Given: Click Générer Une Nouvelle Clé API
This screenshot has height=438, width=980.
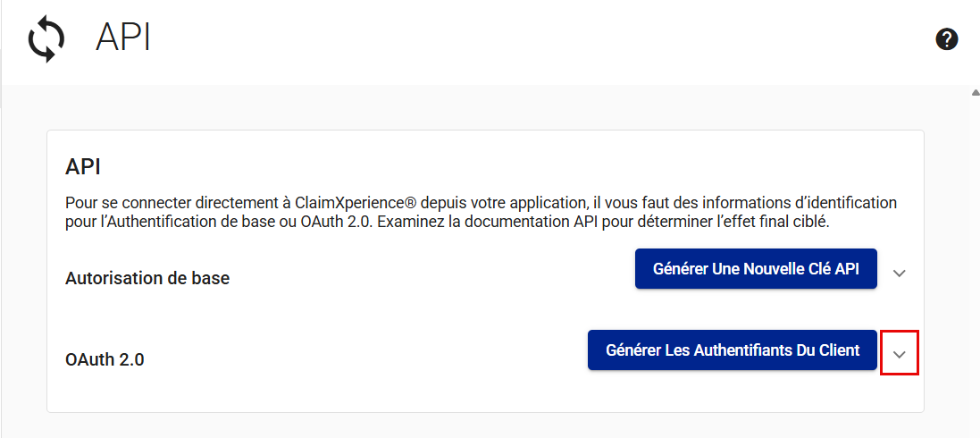Looking at the screenshot, I should tap(756, 269).
